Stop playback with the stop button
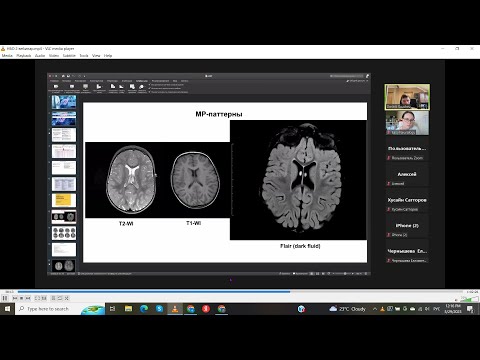The width and height of the screenshot is (480, 360). tap(21, 298)
